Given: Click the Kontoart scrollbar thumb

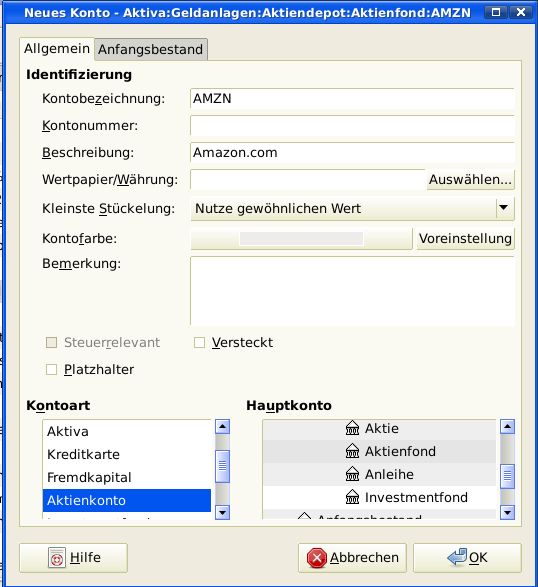Looking at the screenshot, I should [x=222, y=466].
